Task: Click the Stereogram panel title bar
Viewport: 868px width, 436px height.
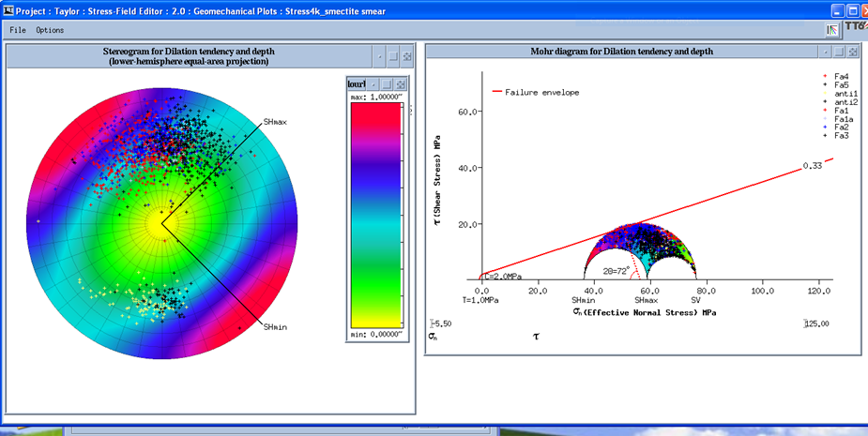Action: click(x=189, y=56)
